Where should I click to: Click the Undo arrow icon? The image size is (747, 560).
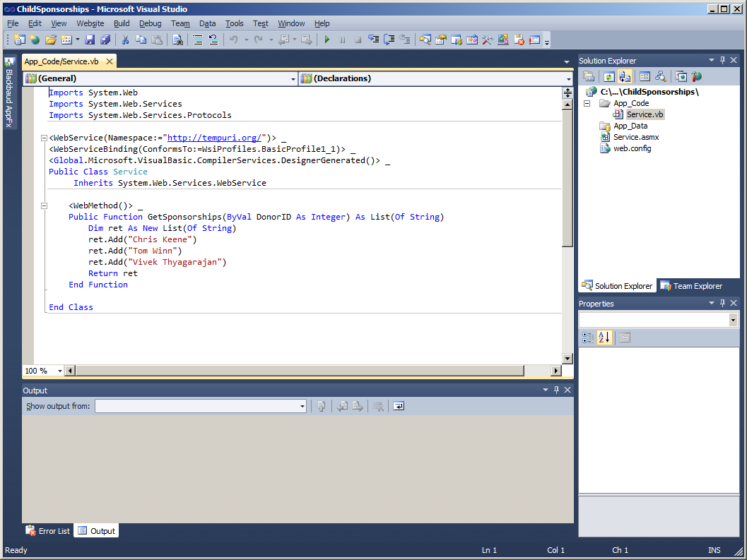point(233,40)
